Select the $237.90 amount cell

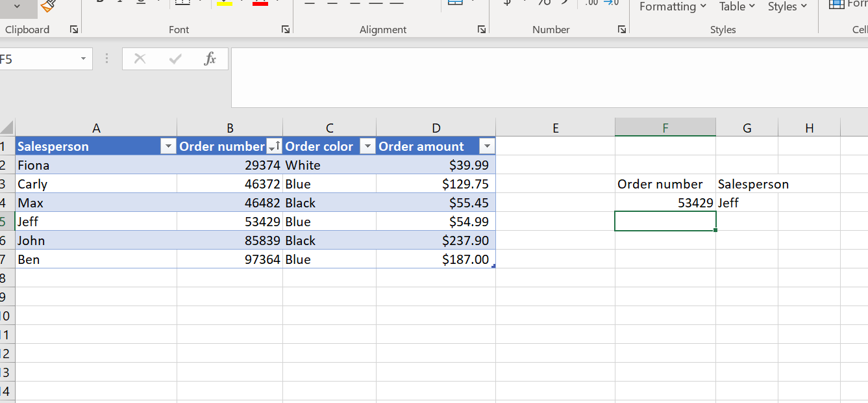click(x=436, y=240)
